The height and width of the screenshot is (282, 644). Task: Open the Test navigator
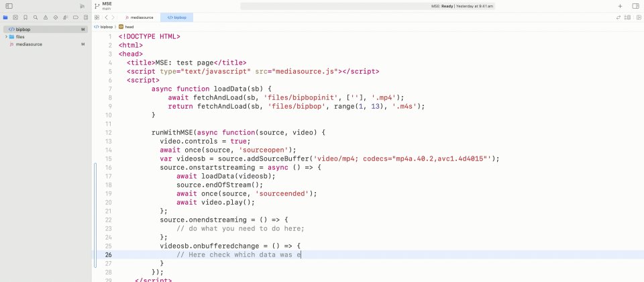56,17
